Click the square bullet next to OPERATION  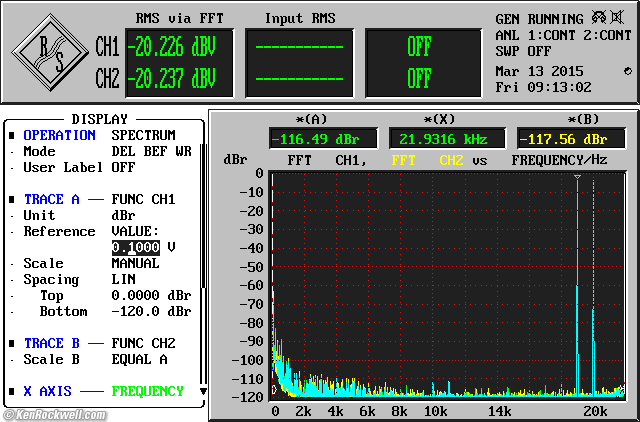click(x=12, y=135)
